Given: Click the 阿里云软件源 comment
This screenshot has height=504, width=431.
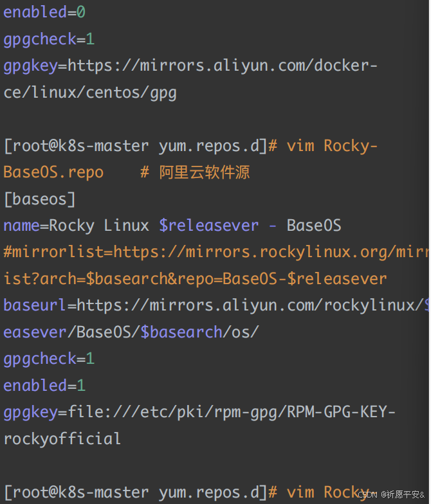Looking at the screenshot, I should 205,172.
